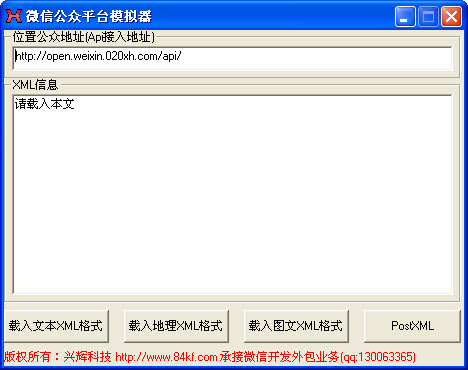
Task: Click the disabled maximize button
Action: pyautogui.click(x=428, y=16)
